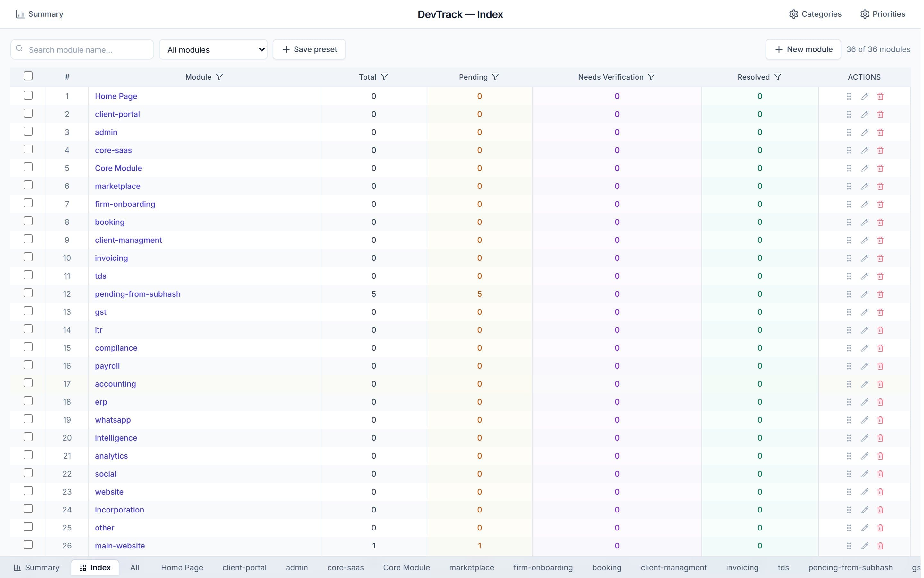Image resolution: width=924 pixels, height=578 pixels.
Task: Click the 36 of 36 modules count
Action: [x=878, y=49]
